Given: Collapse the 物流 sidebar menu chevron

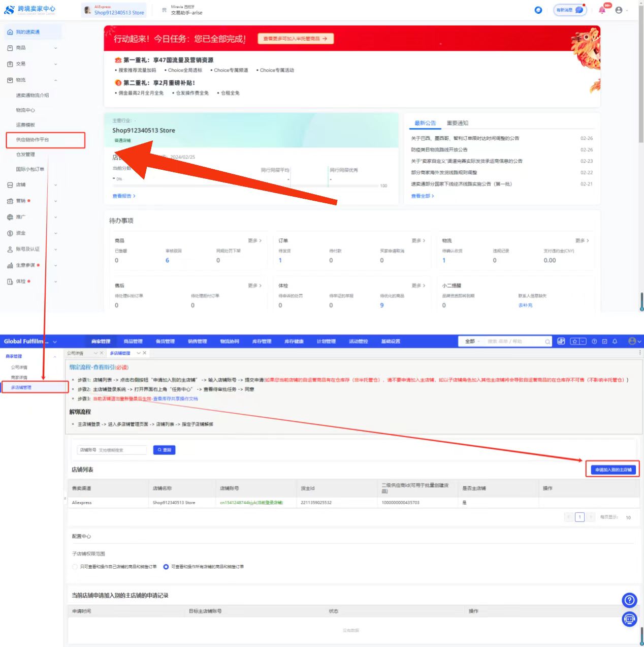Looking at the screenshot, I should [x=55, y=80].
